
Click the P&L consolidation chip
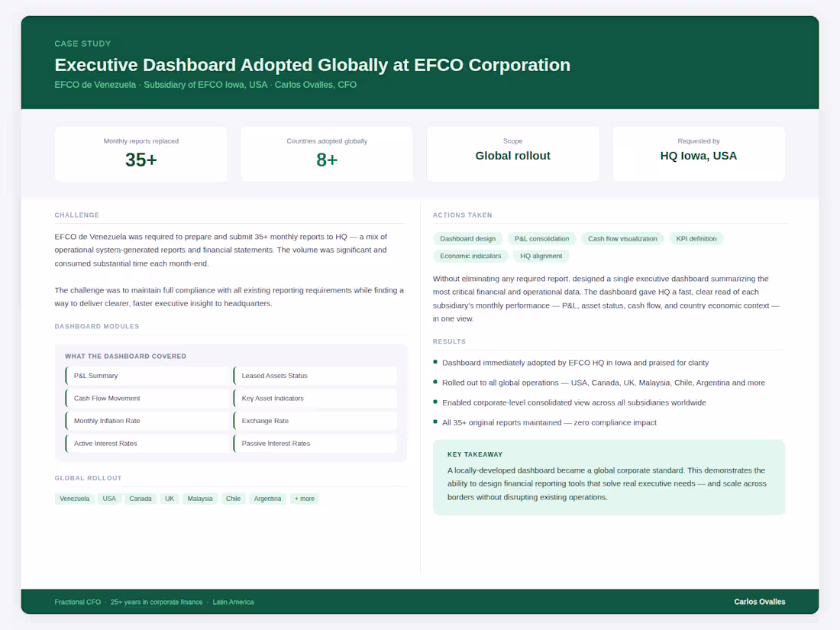tap(541, 238)
